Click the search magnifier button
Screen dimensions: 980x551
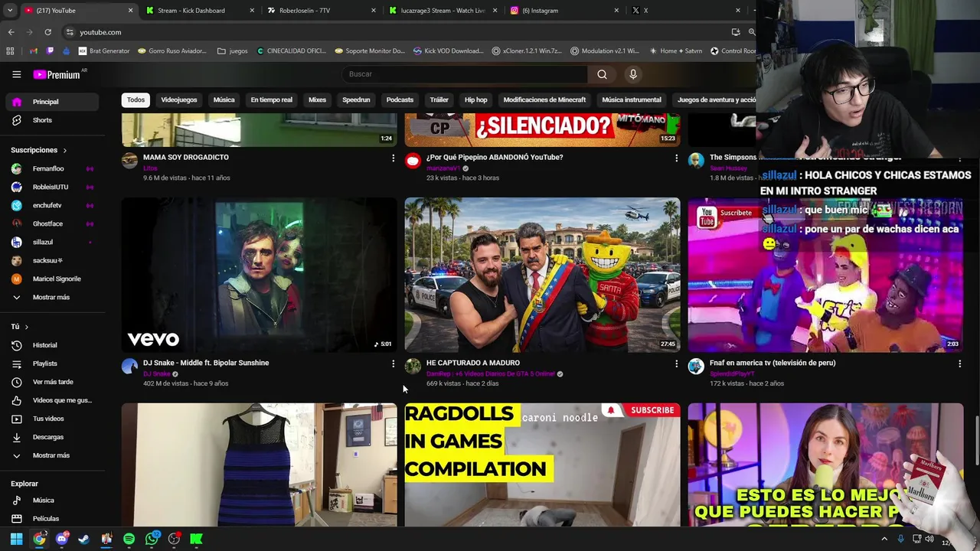(x=602, y=74)
